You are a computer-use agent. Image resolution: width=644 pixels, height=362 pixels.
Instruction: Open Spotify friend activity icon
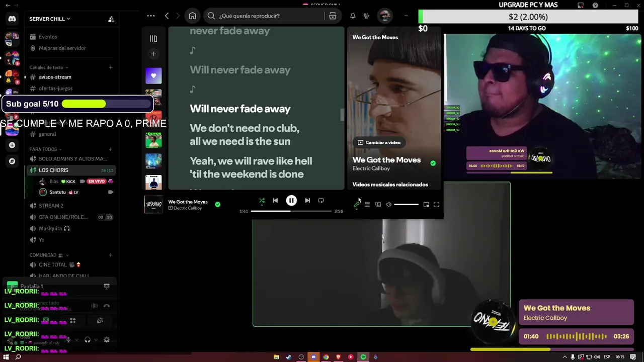pyautogui.click(x=366, y=16)
